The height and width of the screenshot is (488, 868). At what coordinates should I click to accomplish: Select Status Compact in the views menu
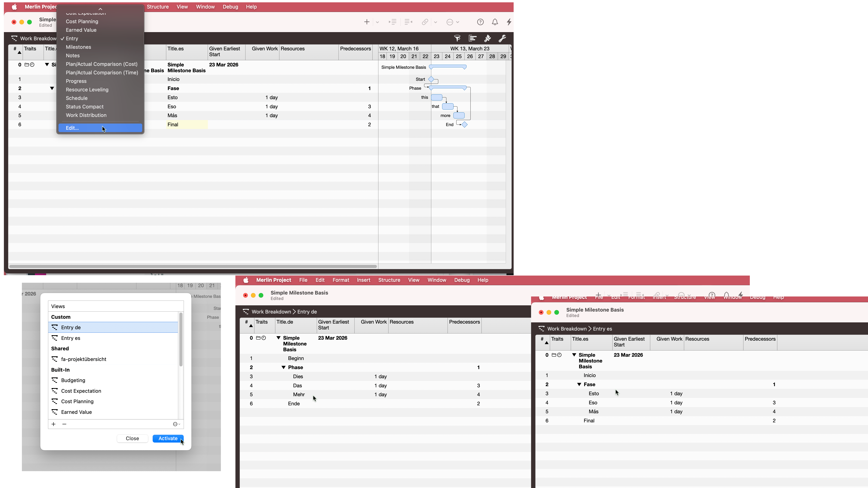85,107
